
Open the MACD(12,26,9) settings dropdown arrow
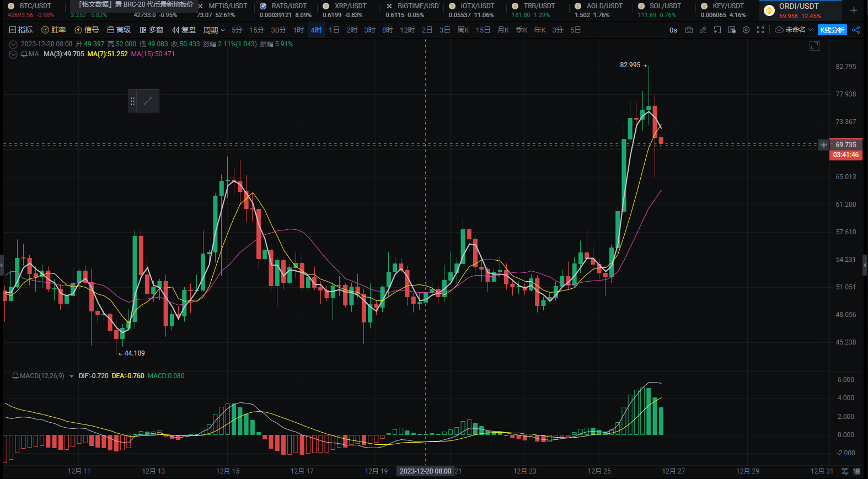[71, 376]
